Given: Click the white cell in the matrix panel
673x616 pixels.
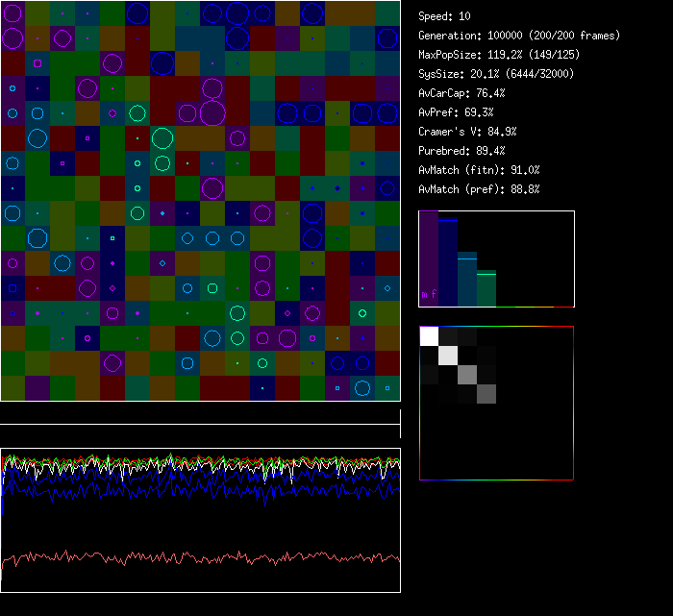Looking at the screenshot, I should [429, 335].
